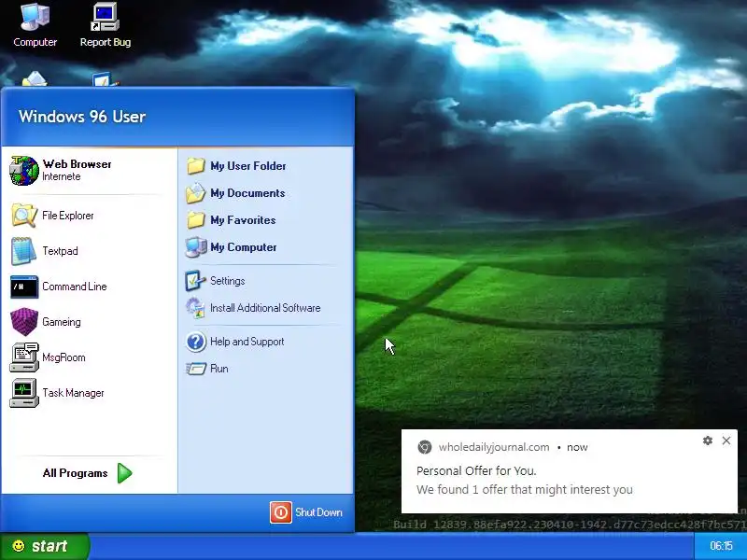Open the Command Line terminal icon

point(24,287)
